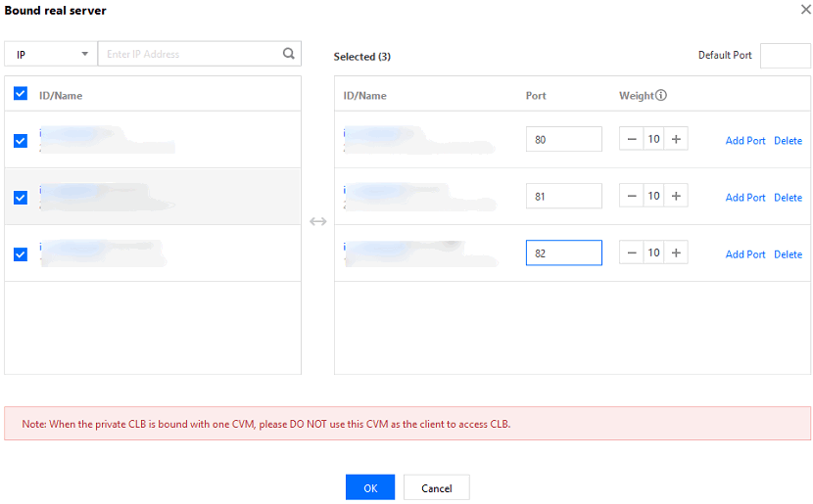
Task: Click the search magnifier icon
Action: (288, 54)
